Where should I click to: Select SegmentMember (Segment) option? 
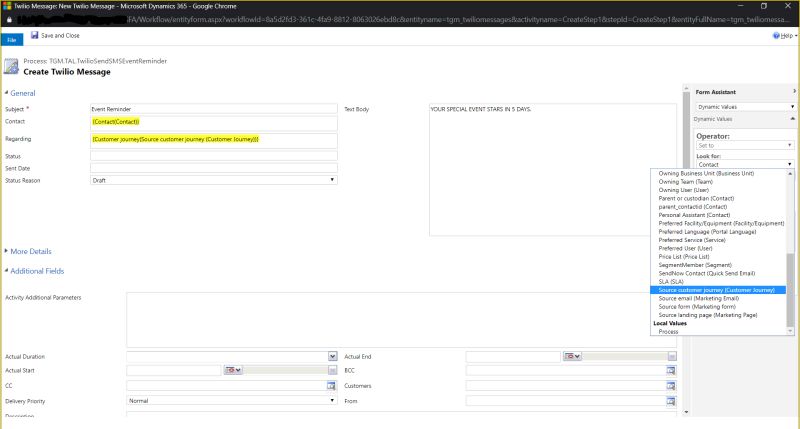[695, 265]
